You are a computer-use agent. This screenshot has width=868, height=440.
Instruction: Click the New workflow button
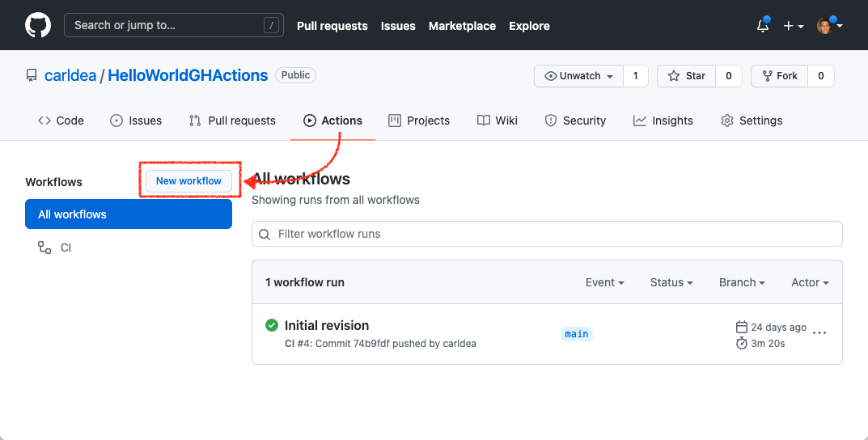coord(188,181)
